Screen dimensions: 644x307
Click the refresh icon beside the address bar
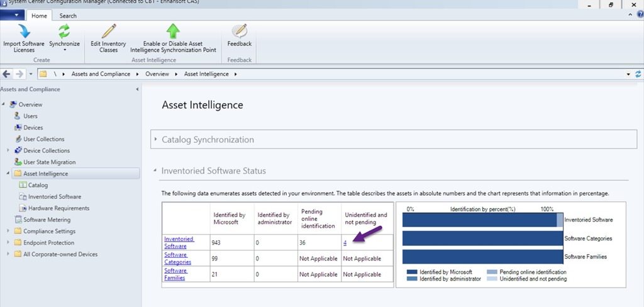point(638,74)
